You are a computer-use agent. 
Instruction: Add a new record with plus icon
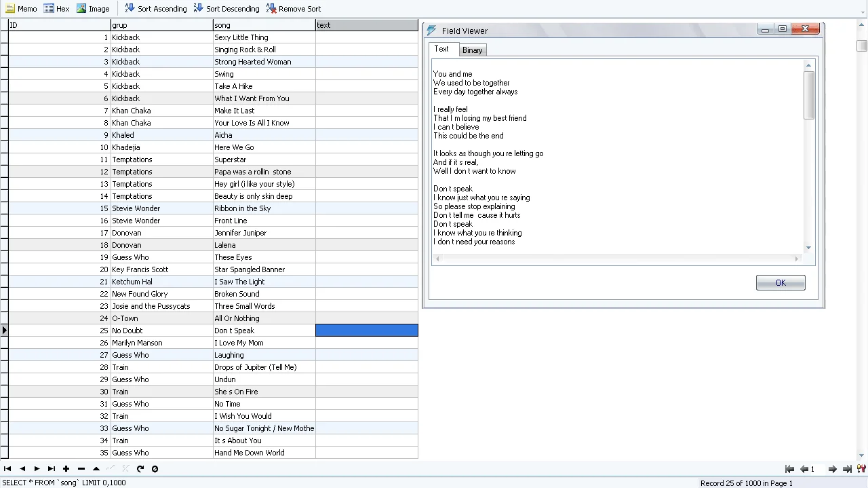click(x=66, y=469)
